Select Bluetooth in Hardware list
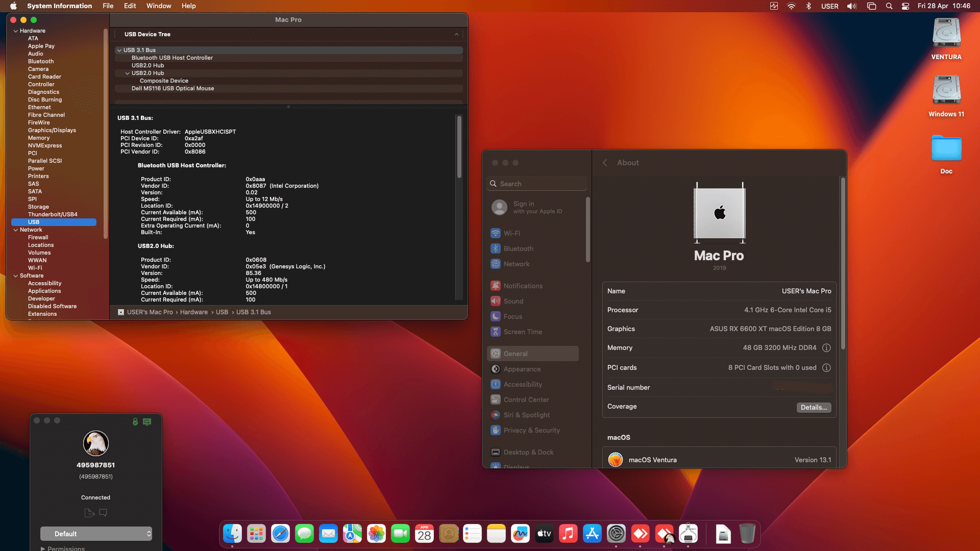This screenshot has width=980, height=551. pos(41,61)
